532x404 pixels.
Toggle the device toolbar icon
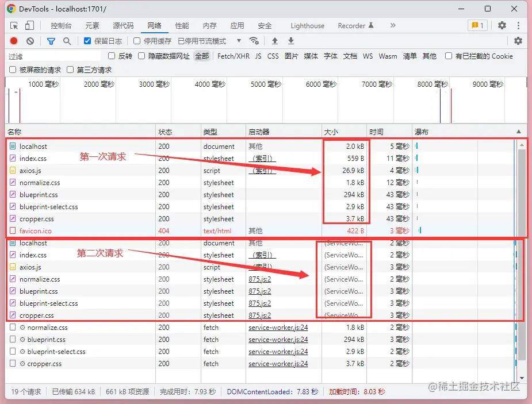tap(29, 25)
